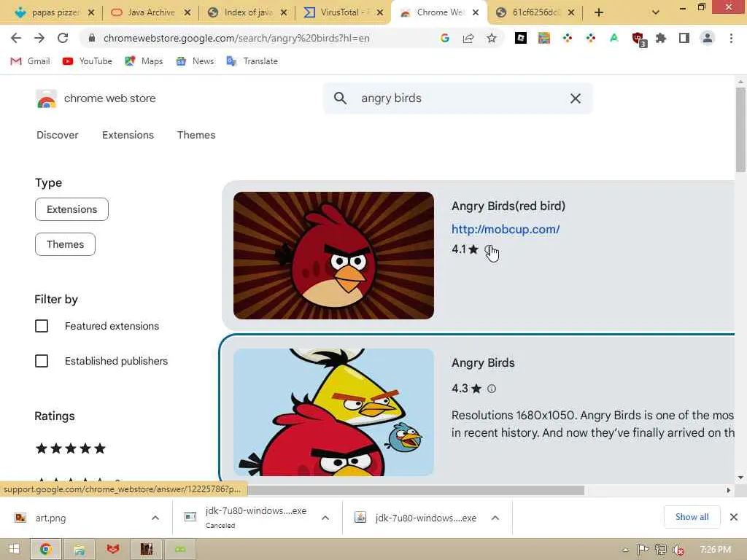Open the uBlock Origin shield extension
The height and width of the screenshot is (560, 747).
pos(638,39)
